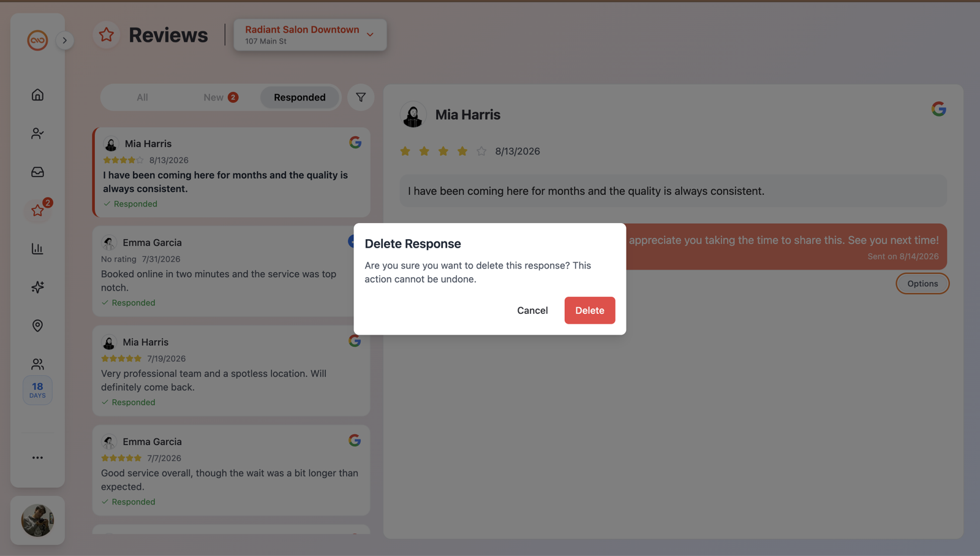The image size is (980, 556).
Task: Click the avatar on the Emma Garcia 7/7/2026 card
Action: 109,441
